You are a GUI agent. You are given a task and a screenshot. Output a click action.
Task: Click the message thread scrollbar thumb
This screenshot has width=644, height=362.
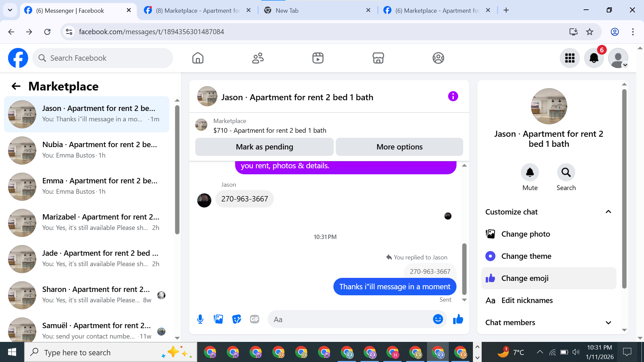click(464, 269)
